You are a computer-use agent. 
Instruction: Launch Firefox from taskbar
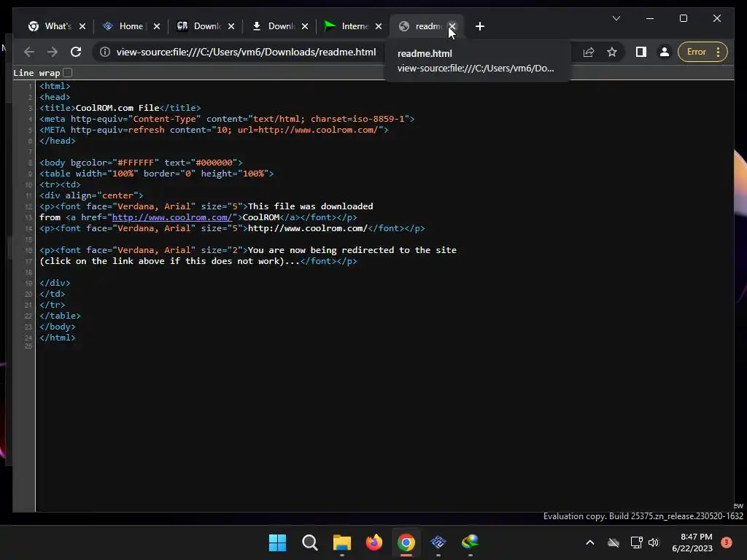pyautogui.click(x=374, y=542)
